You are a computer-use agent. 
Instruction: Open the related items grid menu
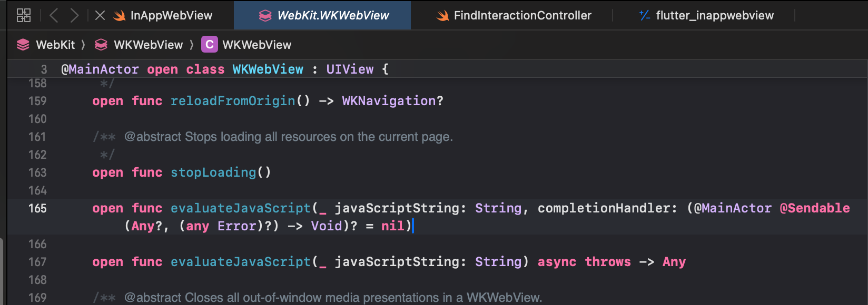pos(24,15)
